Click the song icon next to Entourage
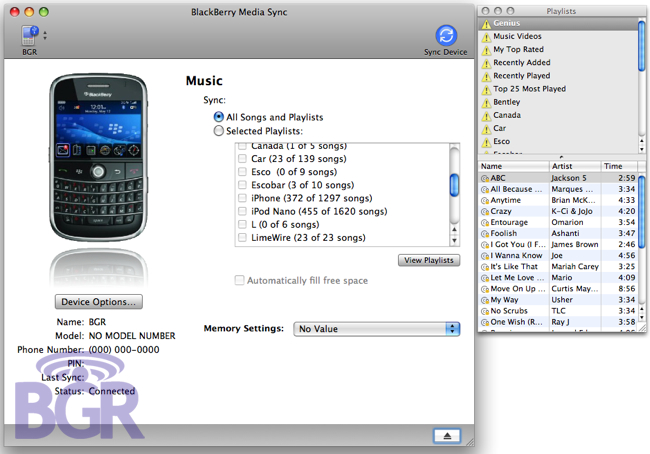Viewport: 650px width, 454px height. (485, 223)
